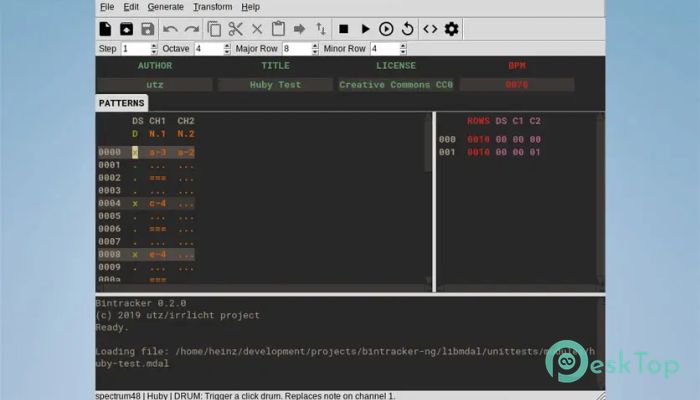The width and height of the screenshot is (700, 400).
Task: Open the Transform menu
Action: [212, 7]
